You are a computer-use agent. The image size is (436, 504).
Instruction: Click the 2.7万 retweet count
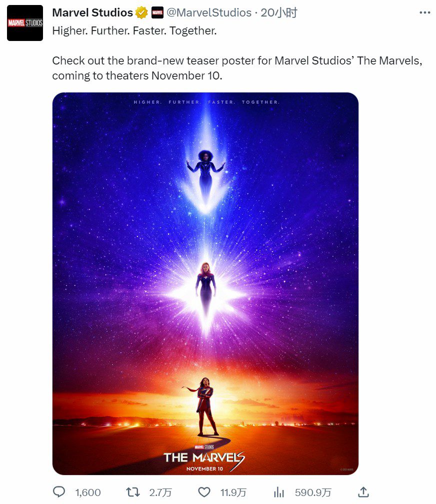160,492
